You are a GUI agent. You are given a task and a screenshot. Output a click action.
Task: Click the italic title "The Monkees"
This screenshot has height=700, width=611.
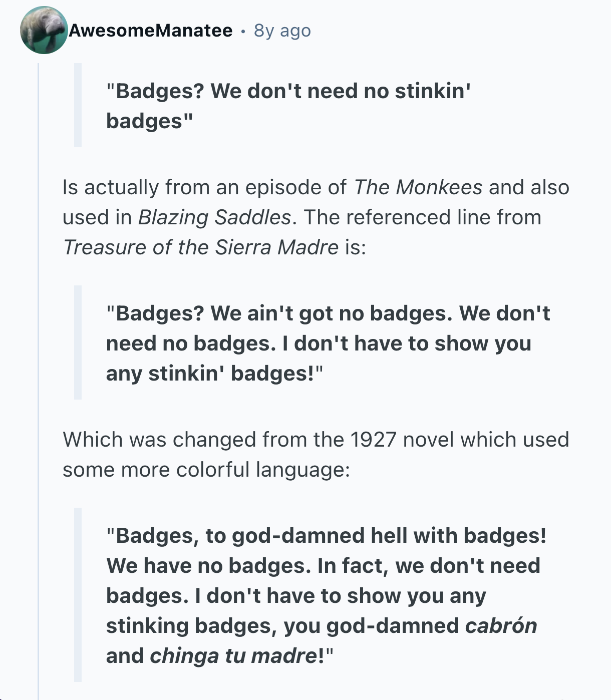pyautogui.click(x=418, y=187)
